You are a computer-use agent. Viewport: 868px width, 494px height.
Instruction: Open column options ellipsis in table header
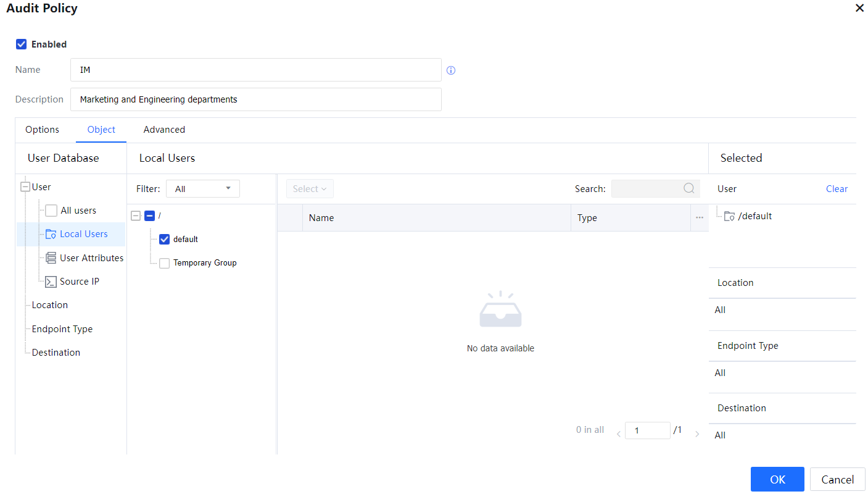point(700,218)
